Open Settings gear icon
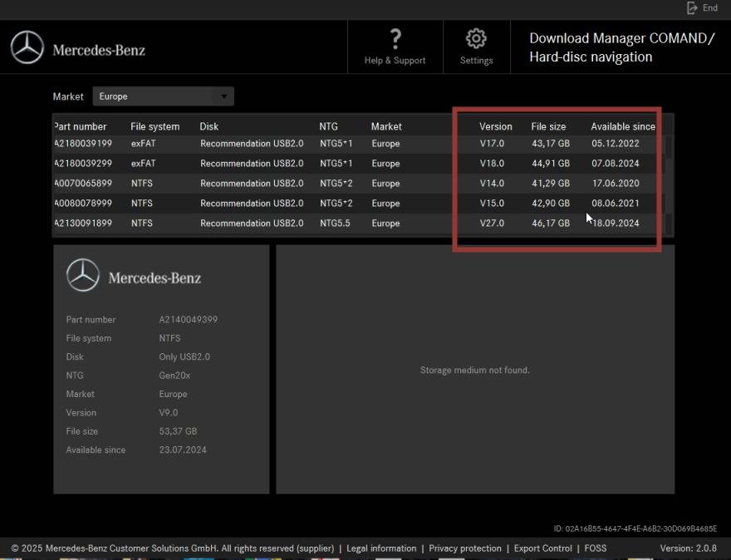 476,39
